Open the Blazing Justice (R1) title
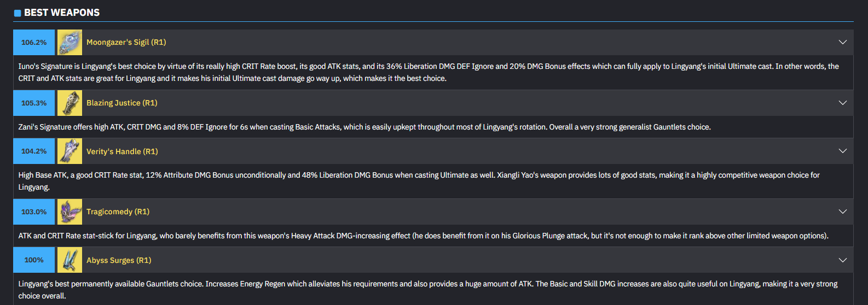868x305 pixels. (121, 103)
